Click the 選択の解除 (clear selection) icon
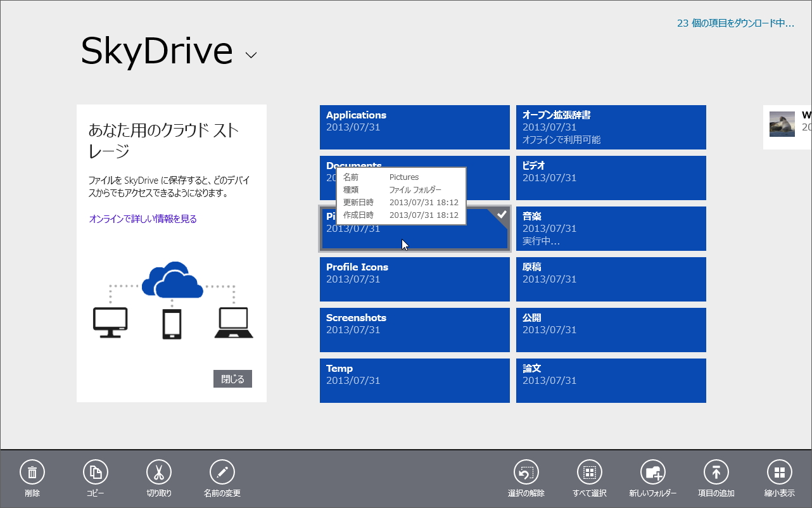This screenshot has height=508, width=812. (x=526, y=472)
